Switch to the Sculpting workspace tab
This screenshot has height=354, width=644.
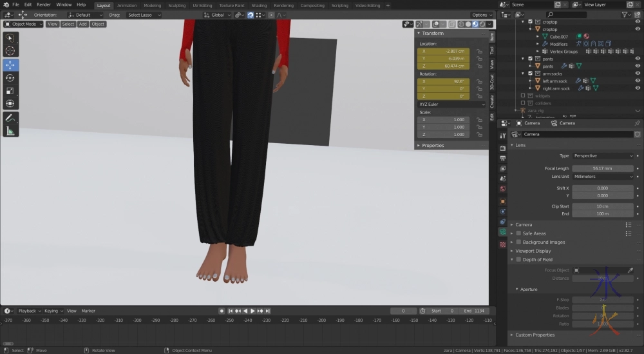click(176, 5)
